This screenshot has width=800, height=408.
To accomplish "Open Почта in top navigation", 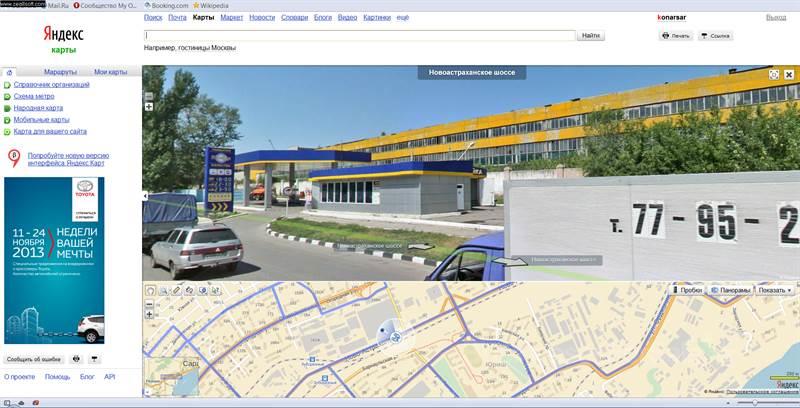I will pos(177,17).
